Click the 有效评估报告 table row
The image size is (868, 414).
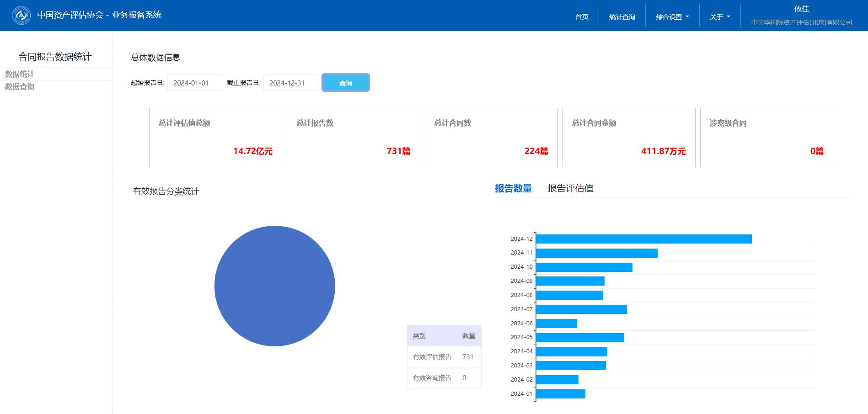[x=444, y=357]
